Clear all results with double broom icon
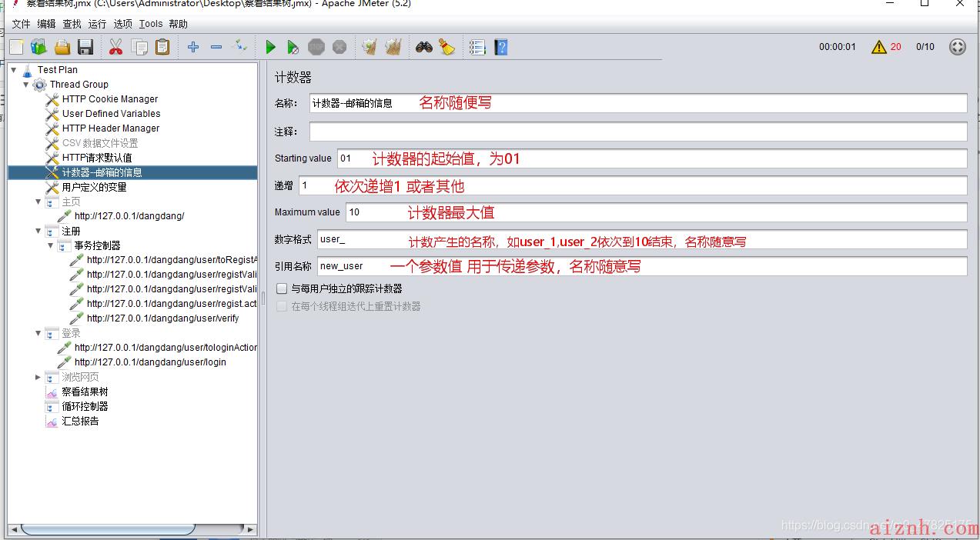 coord(393,47)
